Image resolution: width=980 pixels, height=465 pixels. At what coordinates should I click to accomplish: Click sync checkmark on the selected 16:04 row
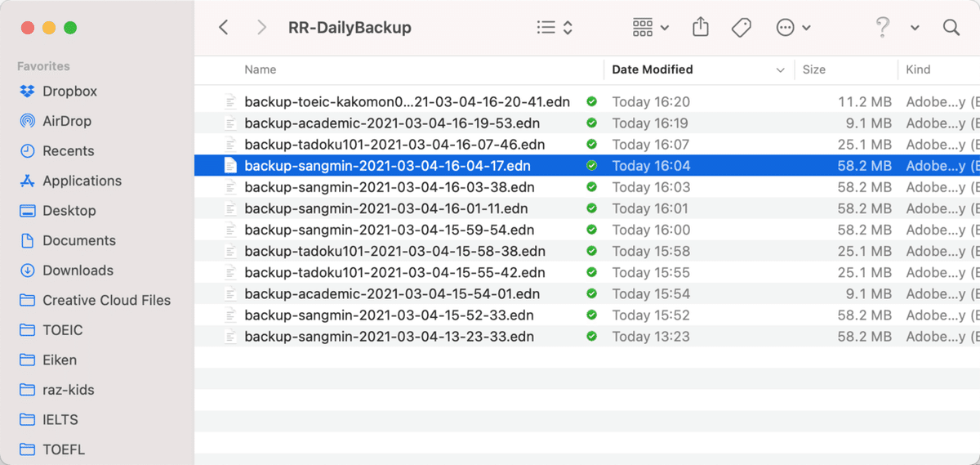(x=592, y=166)
